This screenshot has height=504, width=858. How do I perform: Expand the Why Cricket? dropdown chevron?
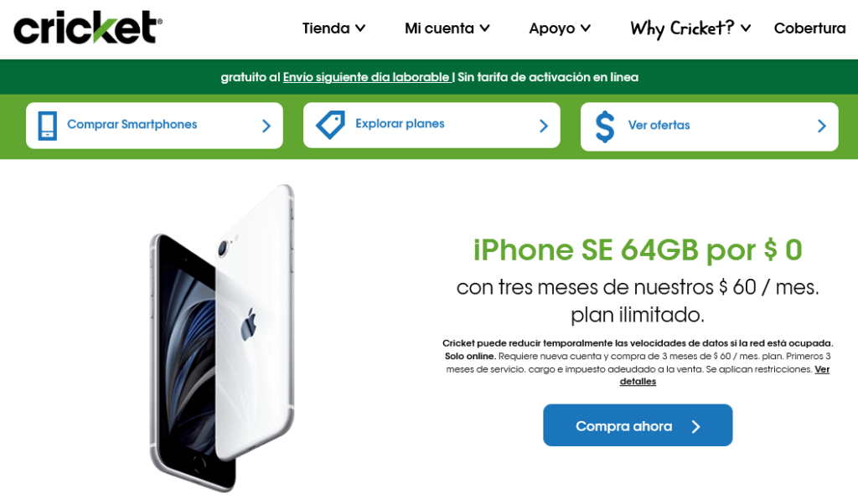pos(746,28)
